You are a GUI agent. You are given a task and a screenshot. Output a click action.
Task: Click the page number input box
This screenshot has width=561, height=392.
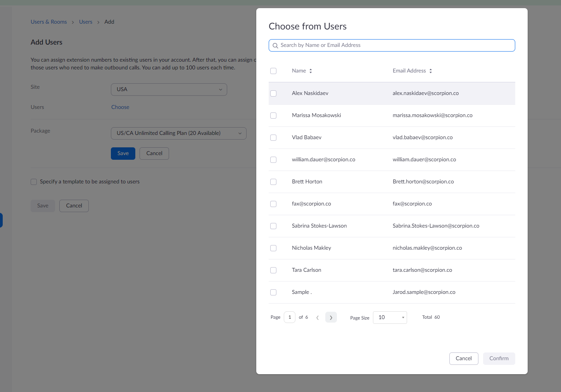click(290, 318)
